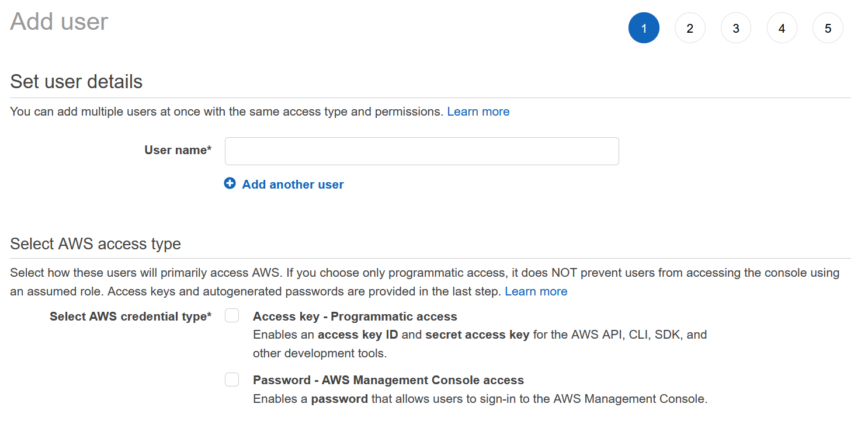Click the 'Select AWS access type' heading
This screenshot has height=435, width=868.
click(x=95, y=243)
